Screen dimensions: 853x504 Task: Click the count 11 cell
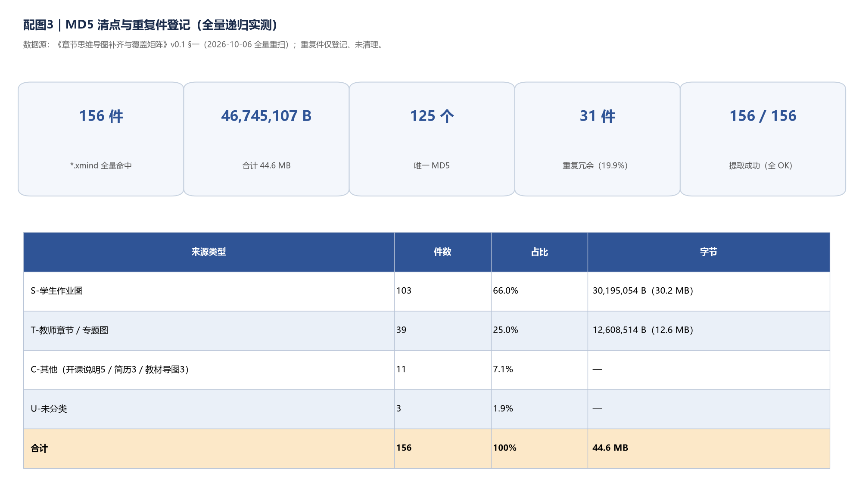(442, 370)
